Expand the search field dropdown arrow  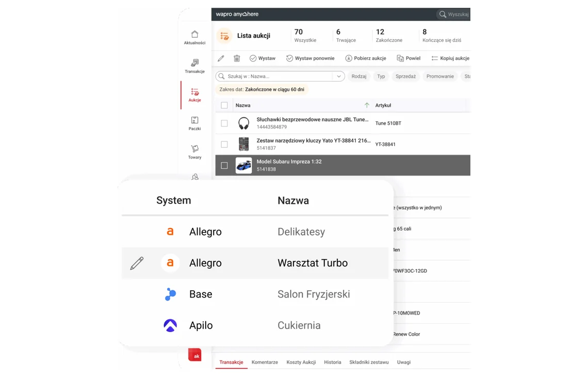pos(339,76)
